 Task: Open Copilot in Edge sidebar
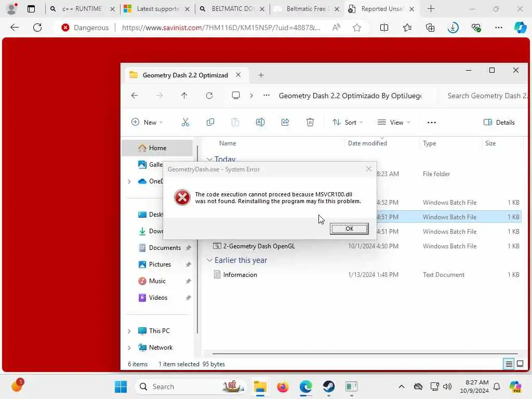[520, 28]
